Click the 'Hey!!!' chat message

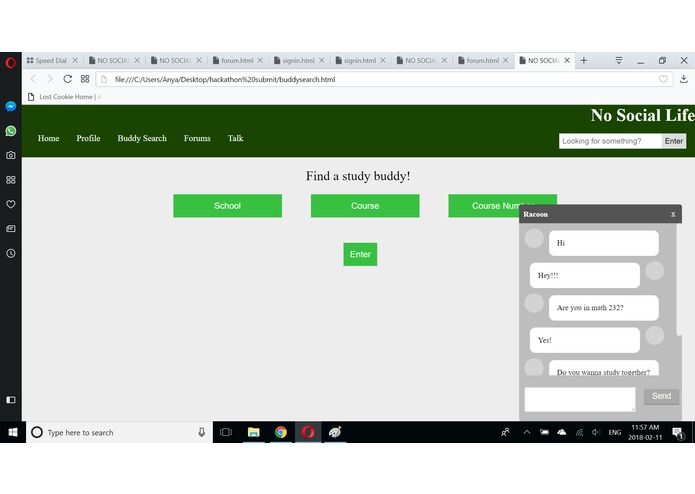pyautogui.click(x=585, y=276)
